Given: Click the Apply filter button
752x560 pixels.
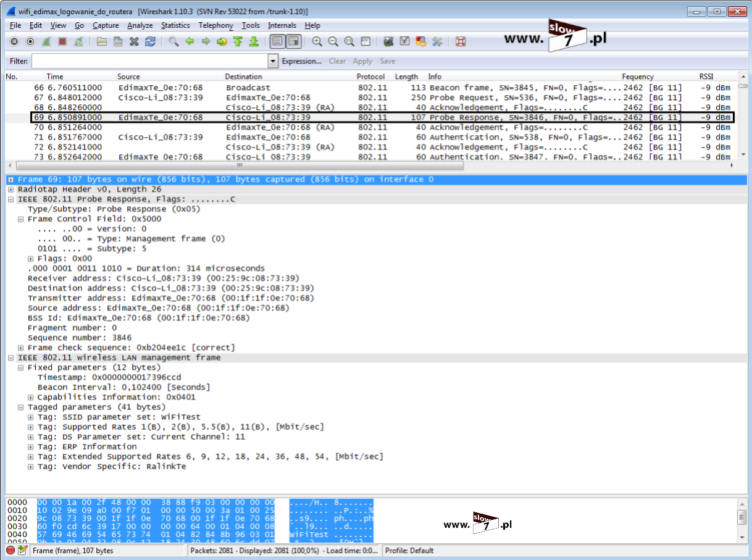Looking at the screenshot, I should [x=362, y=61].
